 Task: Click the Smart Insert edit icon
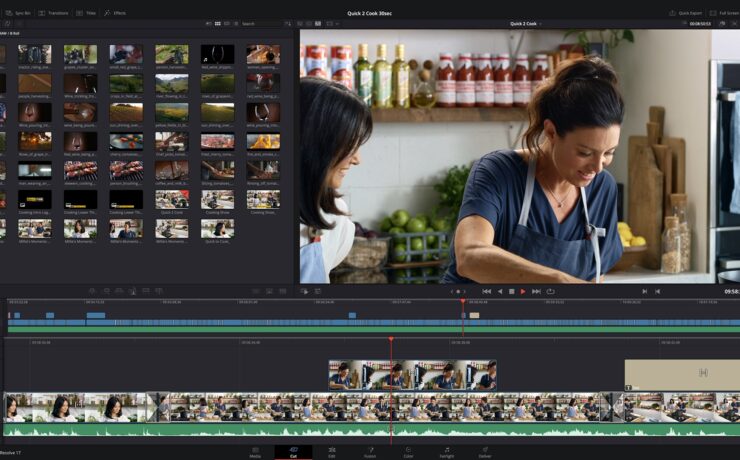[x=92, y=292]
